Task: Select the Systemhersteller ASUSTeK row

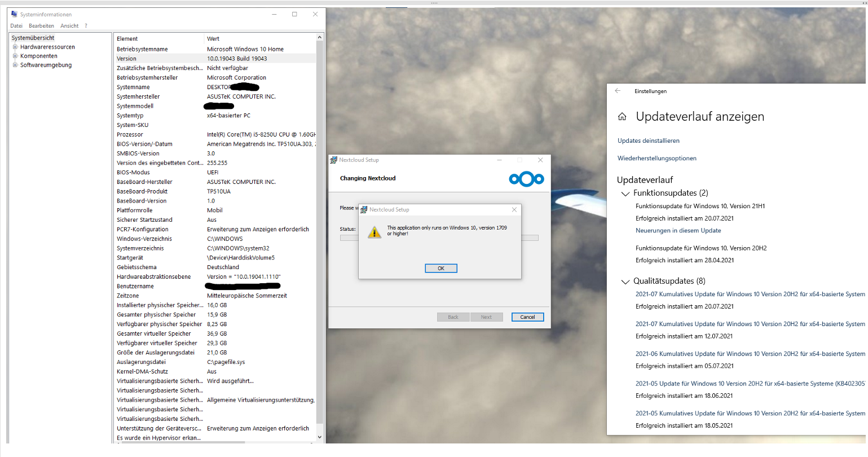Action: pyautogui.click(x=215, y=96)
